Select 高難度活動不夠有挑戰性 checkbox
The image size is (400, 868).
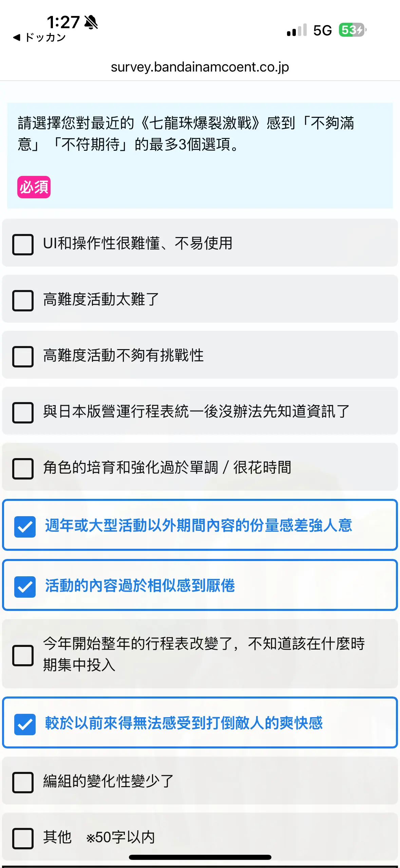tap(23, 356)
